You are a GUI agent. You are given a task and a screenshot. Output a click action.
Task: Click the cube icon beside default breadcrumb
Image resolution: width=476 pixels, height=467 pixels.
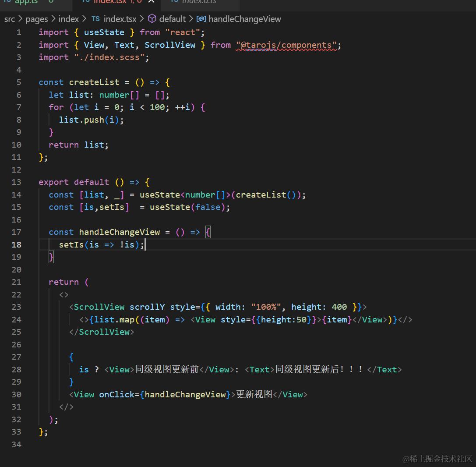point(152,19)
